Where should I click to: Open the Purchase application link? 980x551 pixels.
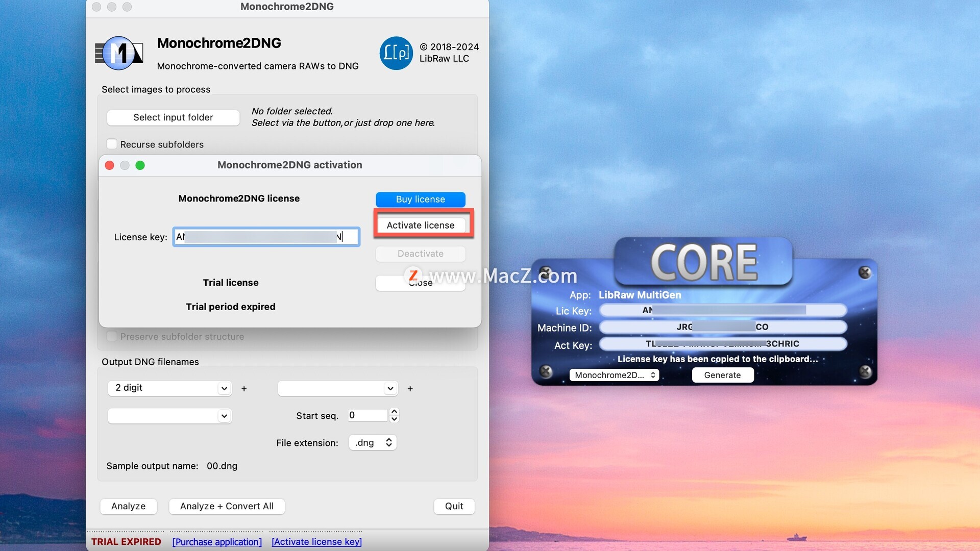pos(217,542)
